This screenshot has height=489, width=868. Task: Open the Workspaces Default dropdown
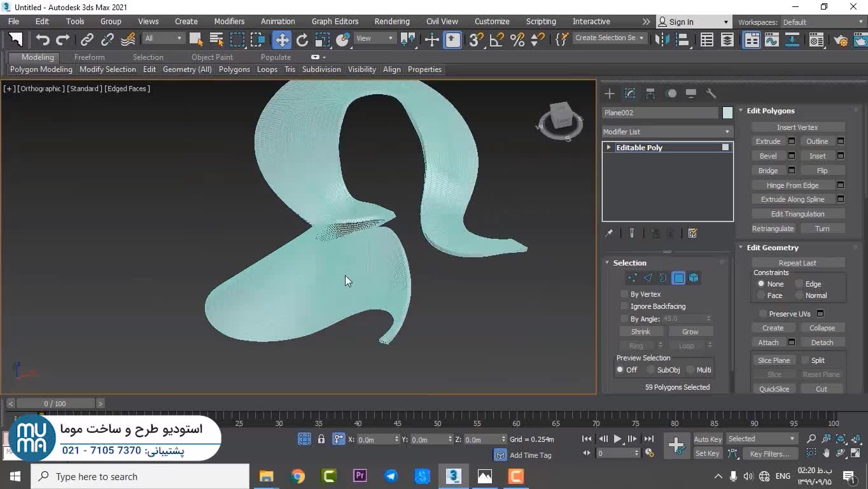point(822,22)
